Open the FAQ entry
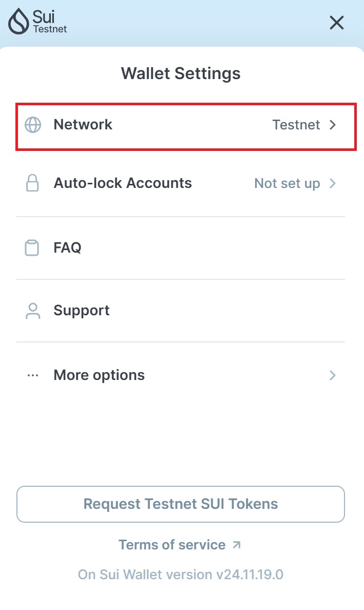 68,248
